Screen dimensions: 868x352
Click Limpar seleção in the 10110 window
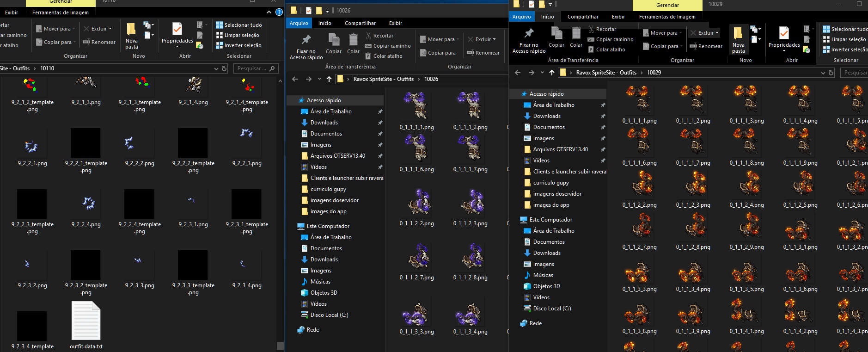238,35
